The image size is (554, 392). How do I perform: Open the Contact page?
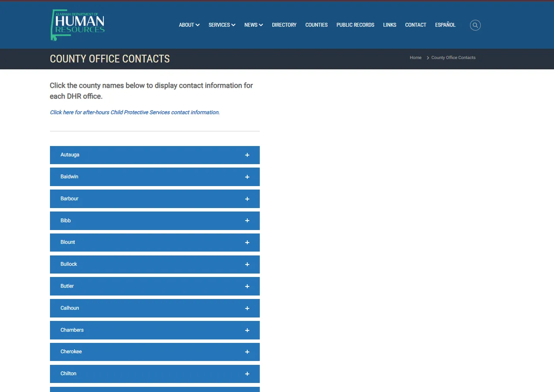[416, 25]
